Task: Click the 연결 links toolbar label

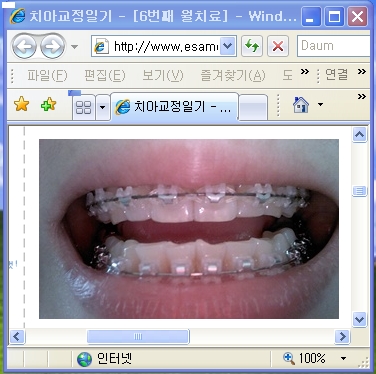Action: 337,75
